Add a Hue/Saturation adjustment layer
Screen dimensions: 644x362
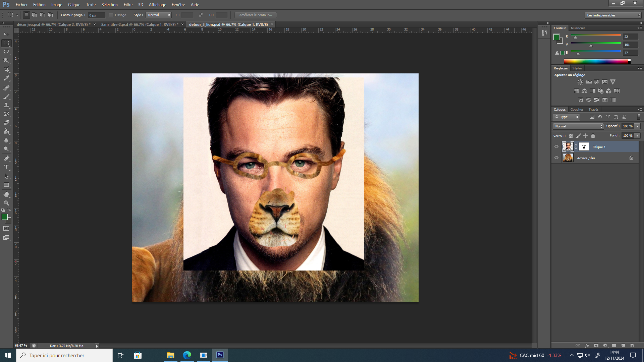576,91
